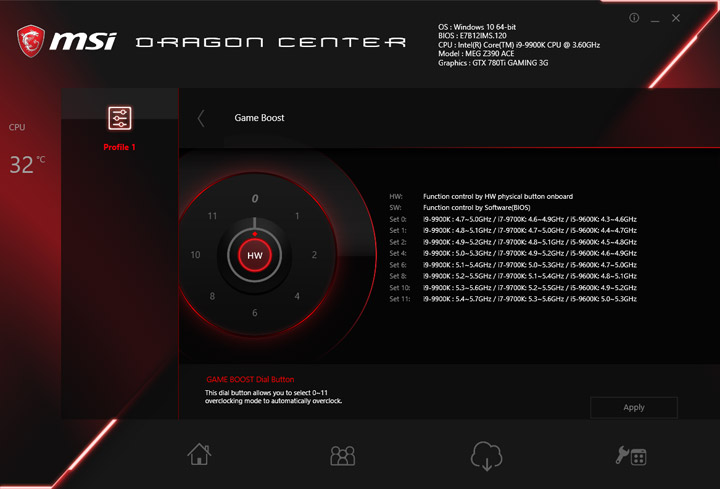
Task: Click the MSI dragon shield logo
Action: (31, 41)
